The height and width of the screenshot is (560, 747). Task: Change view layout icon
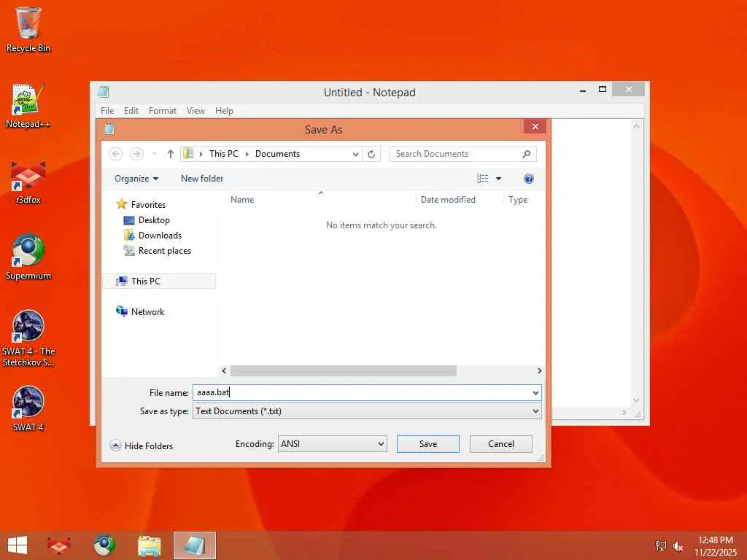483,179
